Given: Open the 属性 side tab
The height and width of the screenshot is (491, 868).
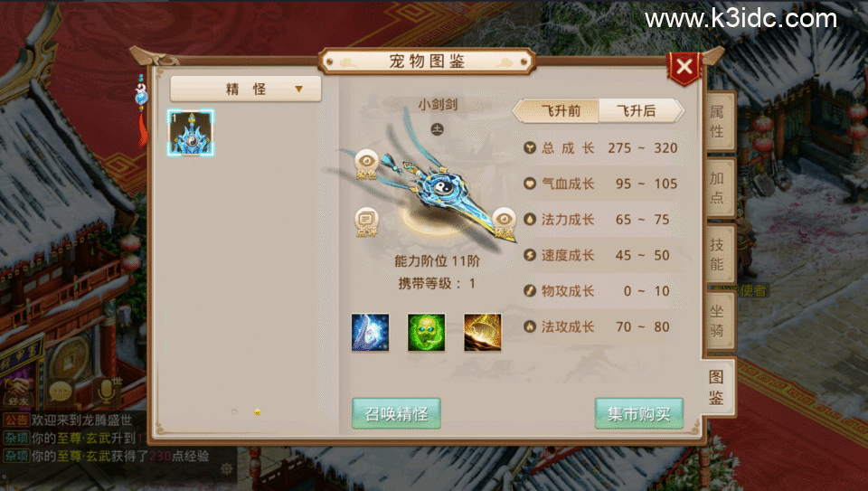Looking at the screenshot, I should click(718, 122).
